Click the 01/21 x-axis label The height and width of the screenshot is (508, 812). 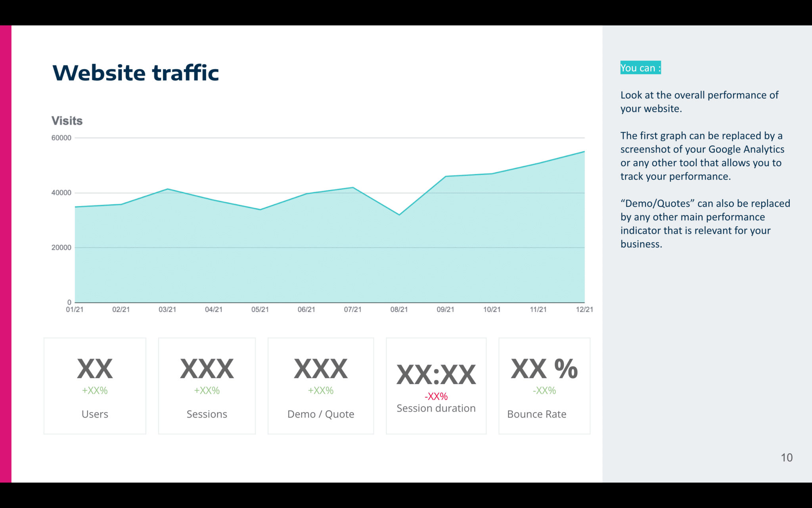75,310
